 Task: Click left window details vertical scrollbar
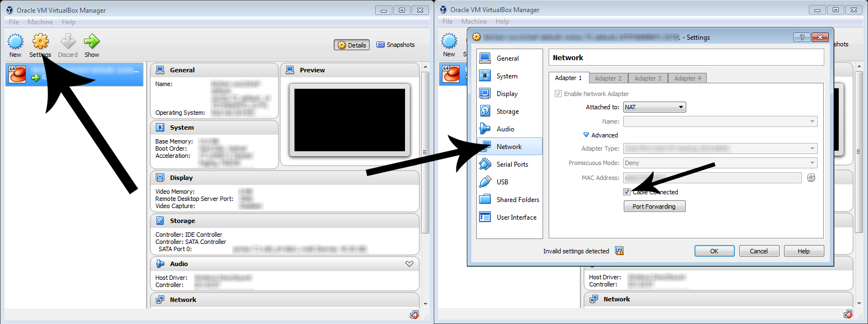point(425,152)
